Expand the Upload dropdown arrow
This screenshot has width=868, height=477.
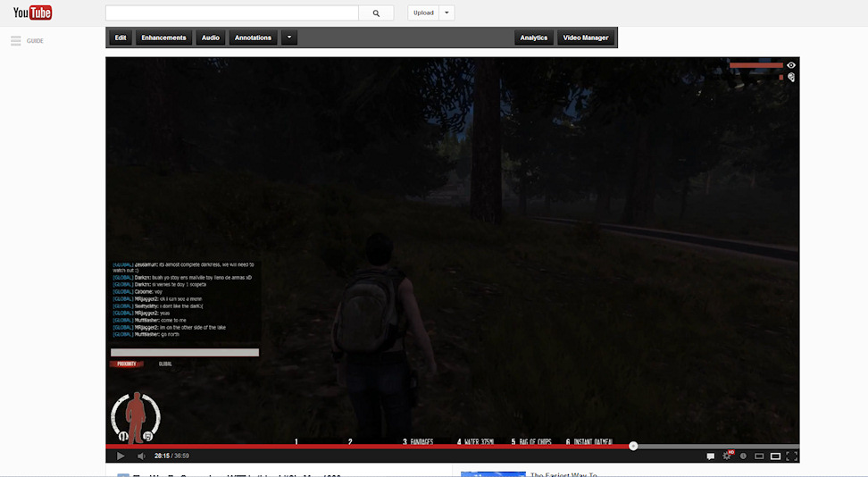pos(447,13)
